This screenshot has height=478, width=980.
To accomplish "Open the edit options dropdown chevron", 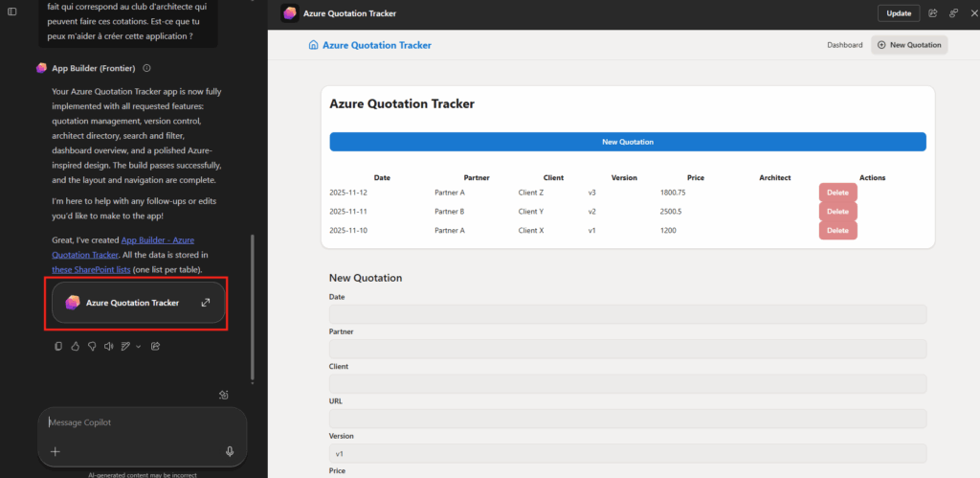I will pyautogui.click(x=138, y=346).
